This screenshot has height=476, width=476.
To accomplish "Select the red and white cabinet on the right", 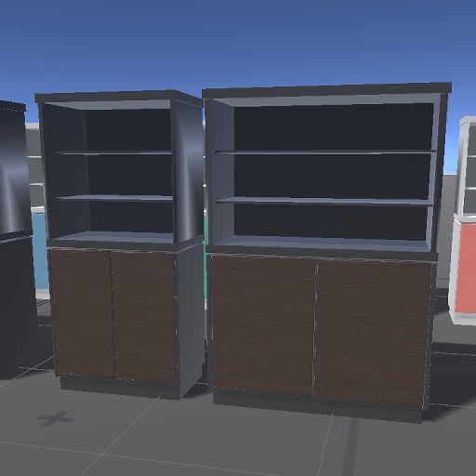I will (463, 220).
